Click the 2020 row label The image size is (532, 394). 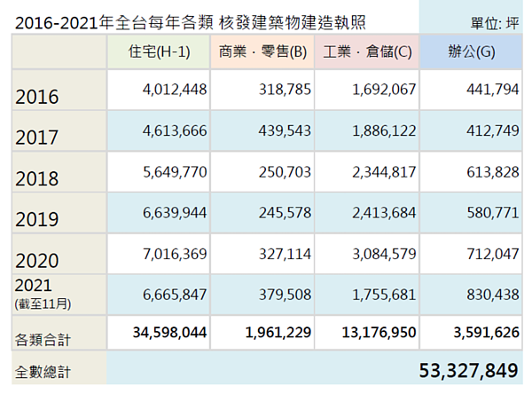point(37,260)
